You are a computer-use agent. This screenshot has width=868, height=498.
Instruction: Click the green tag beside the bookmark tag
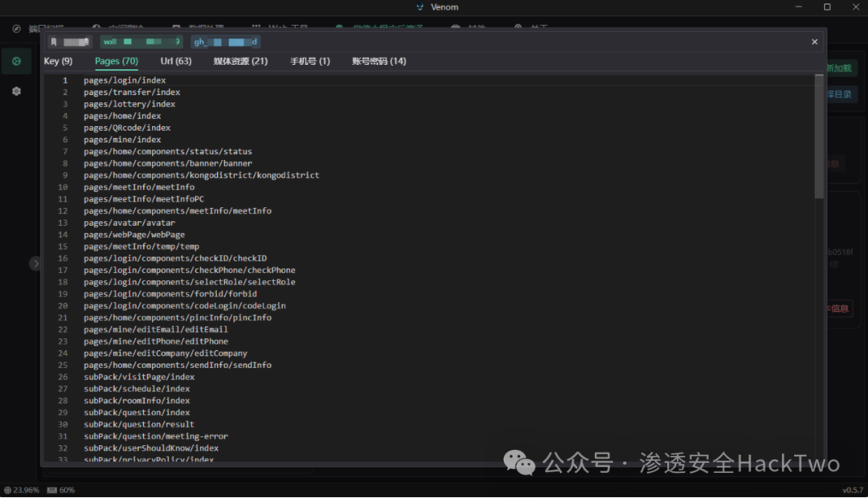[x=141, y=42]
